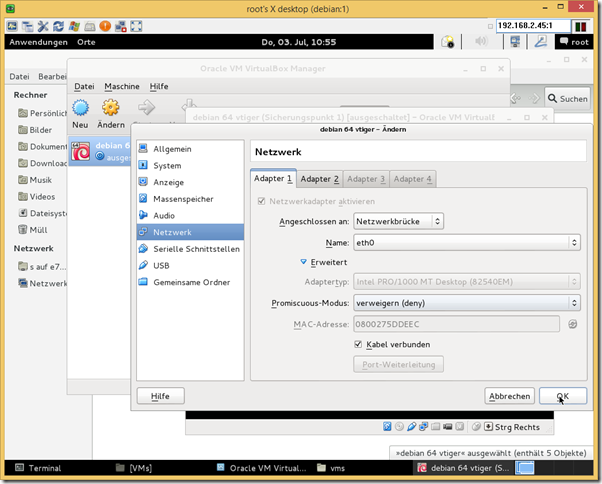Screen dimensions: 602x484
Task: Open Adaptertyp dropdown
Action: point(466,282)
